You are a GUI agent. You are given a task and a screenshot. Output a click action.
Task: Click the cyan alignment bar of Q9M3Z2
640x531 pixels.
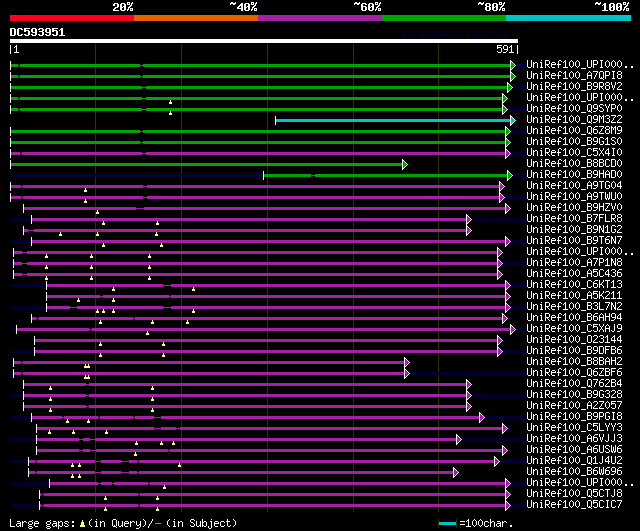pyautogui.click(x=393, y=120)
